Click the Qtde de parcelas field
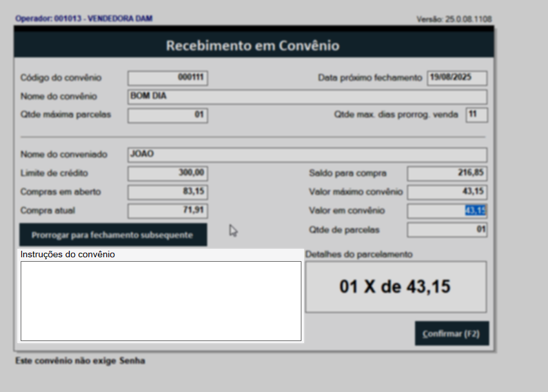The image size is (548, 392). tap(447, 230)
